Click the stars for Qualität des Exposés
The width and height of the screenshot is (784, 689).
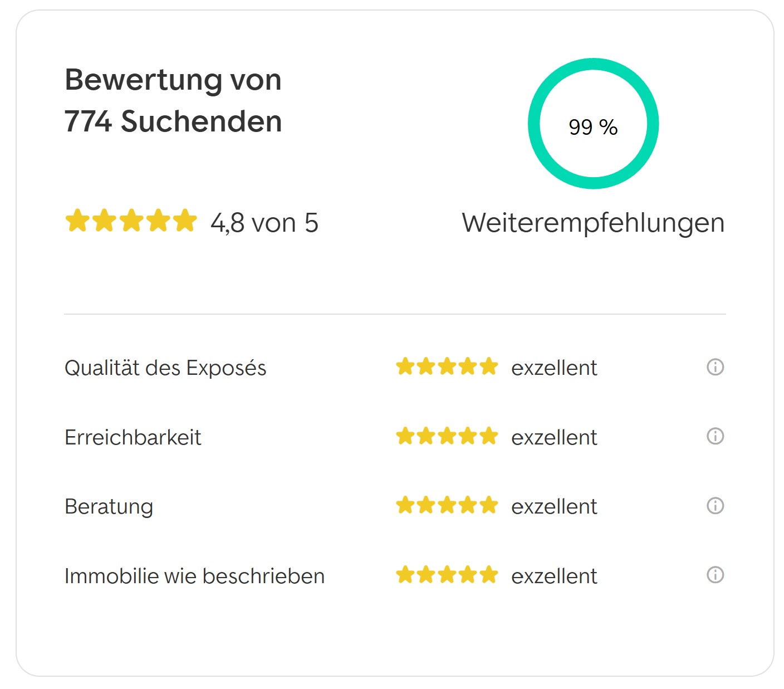447,367
